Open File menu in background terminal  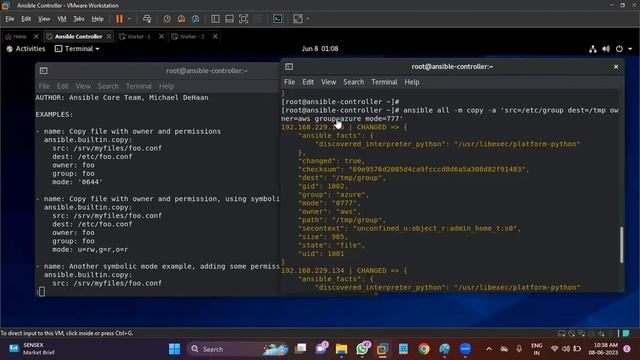pyautogui.click(x=44, y=86)
